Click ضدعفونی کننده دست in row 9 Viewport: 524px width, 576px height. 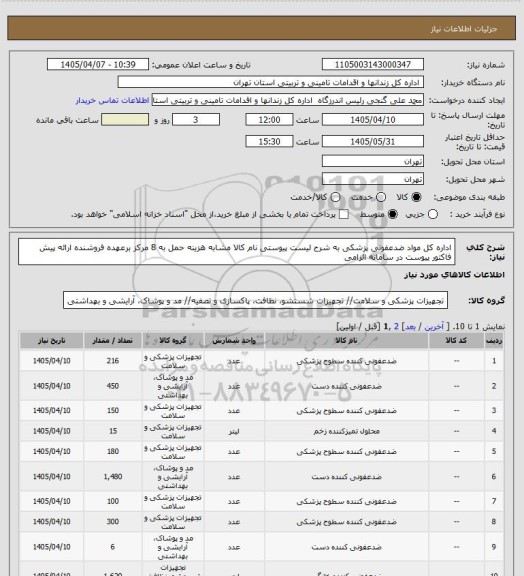pyautogui.click(x=346, y=547)
